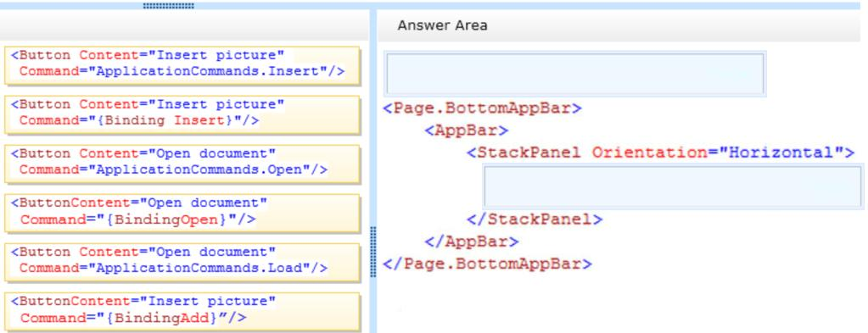Click the Open document ApplicationCommands.Load snippet
868x333 pixels.
point(182,262)
